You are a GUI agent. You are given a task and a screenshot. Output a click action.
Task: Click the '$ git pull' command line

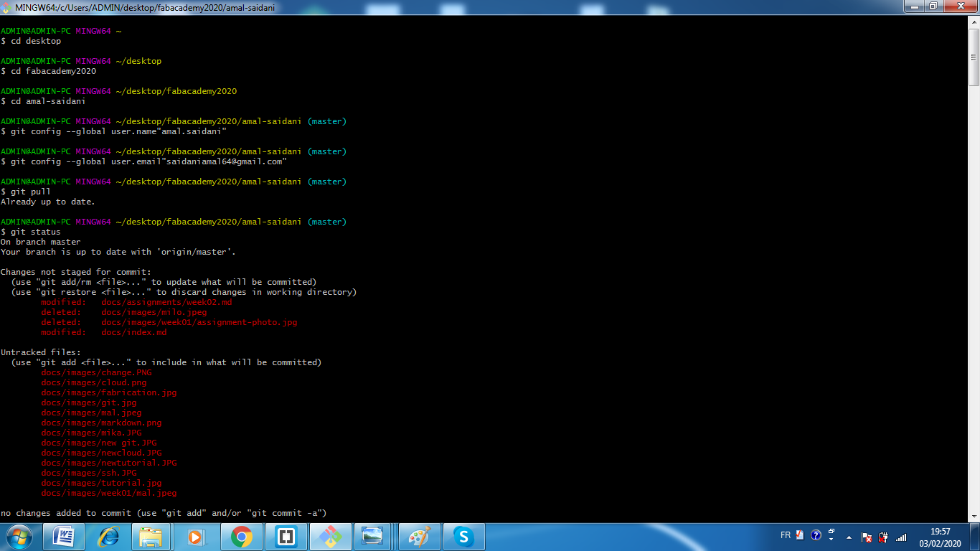[x=26, y=192]
